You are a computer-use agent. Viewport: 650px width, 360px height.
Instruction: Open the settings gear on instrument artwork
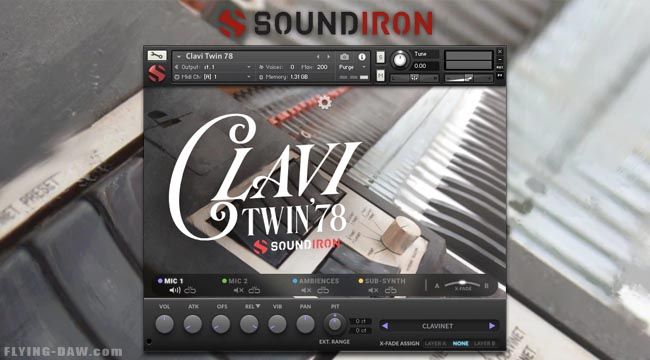(x=325, y=102)
